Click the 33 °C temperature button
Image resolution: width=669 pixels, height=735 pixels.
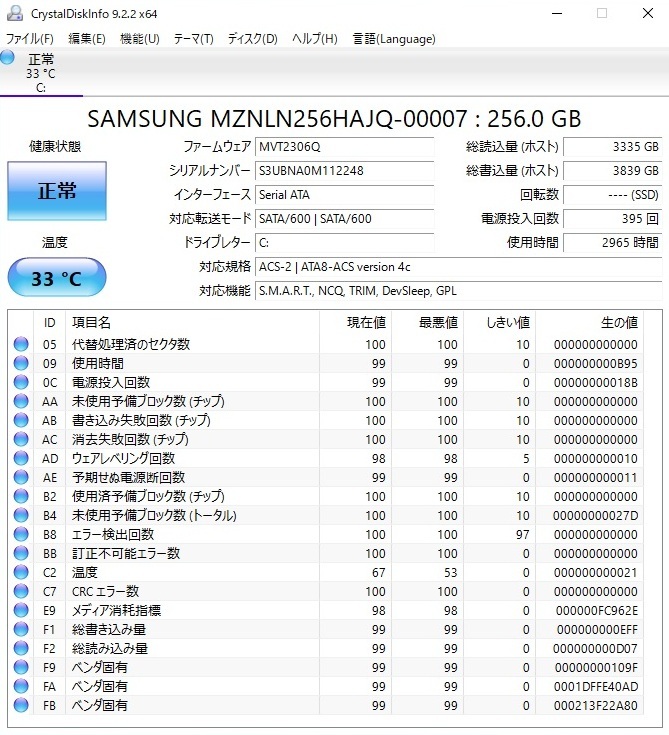click(x=57, y=278)
